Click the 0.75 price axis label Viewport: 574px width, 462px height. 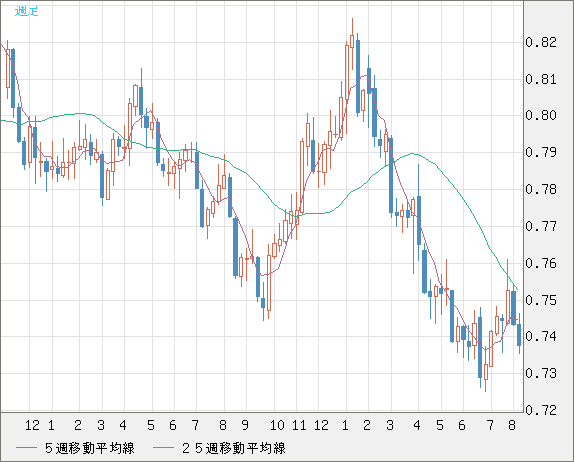point(541,300)
